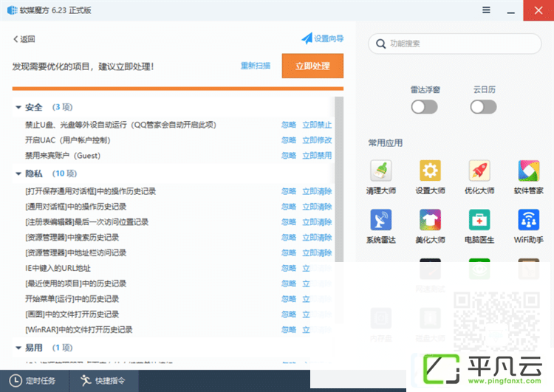Click the 常用应用 section heading
Viewport: 554px width, 392px height.
tap(386, 143)
